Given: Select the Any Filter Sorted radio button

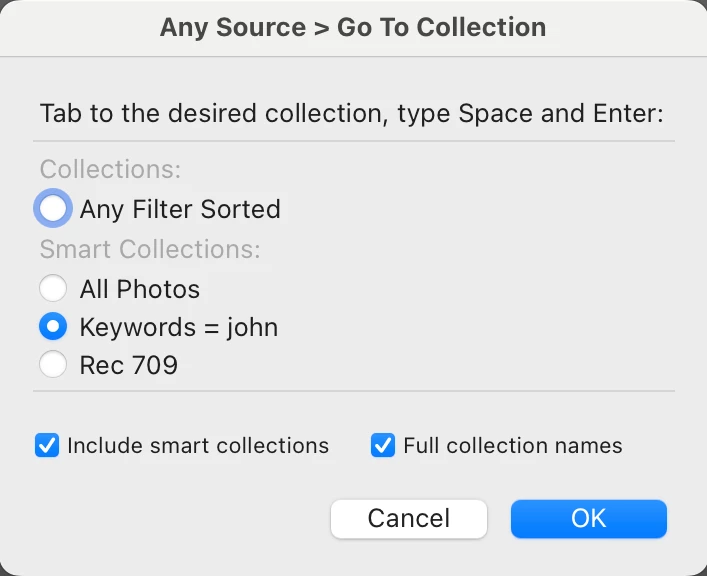Looking at the screenshot, I should (x=53, y=209).
